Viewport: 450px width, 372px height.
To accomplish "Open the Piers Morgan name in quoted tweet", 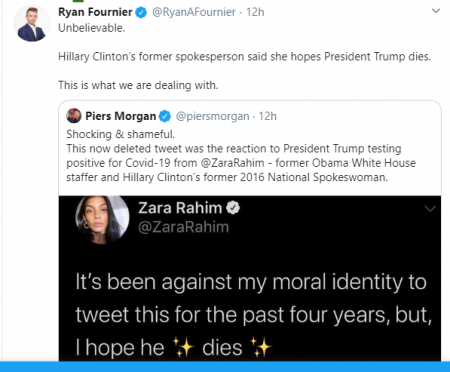I will point(121,116).
